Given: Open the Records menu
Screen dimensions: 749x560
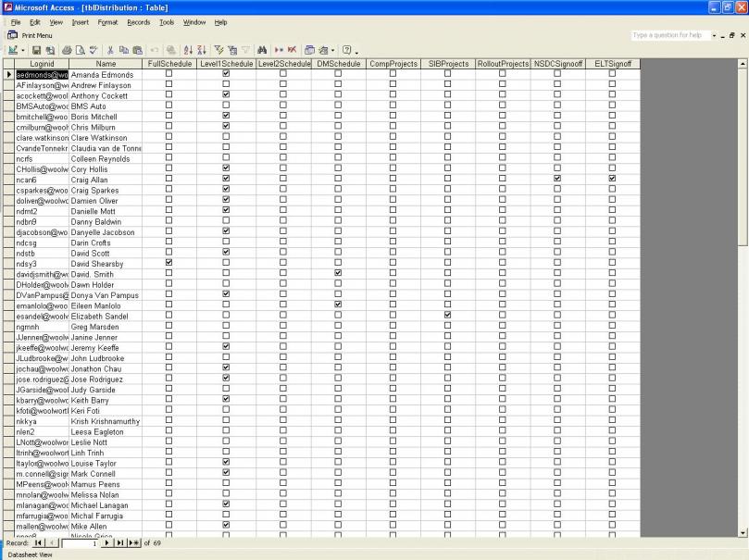Looking at the screenshot, I should tap(139, 22).
